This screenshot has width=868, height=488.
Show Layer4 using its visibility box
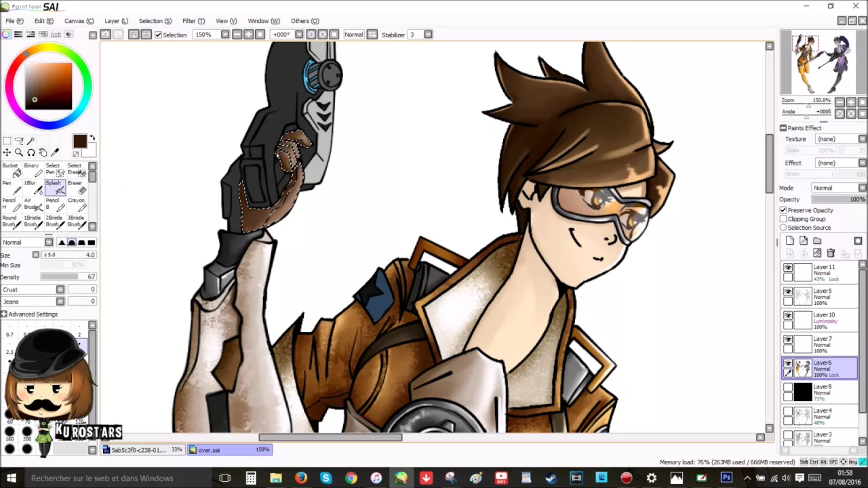tap(788, 411)
